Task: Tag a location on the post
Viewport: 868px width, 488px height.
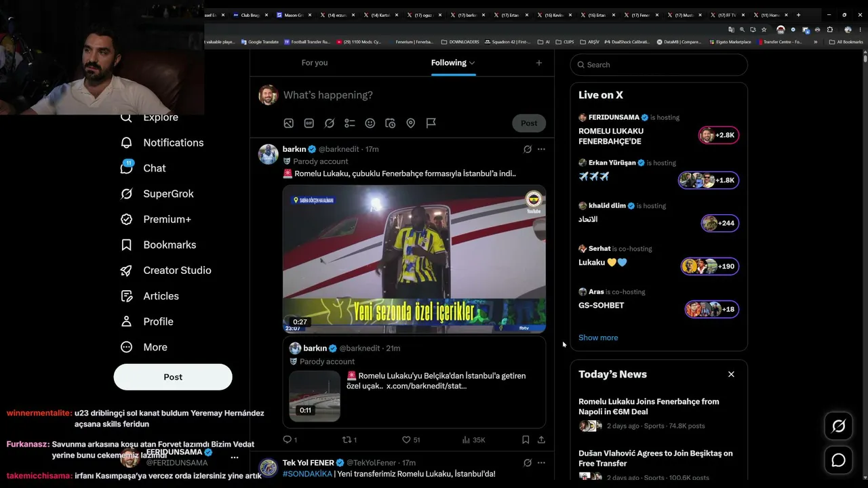Action: (411, 123)
